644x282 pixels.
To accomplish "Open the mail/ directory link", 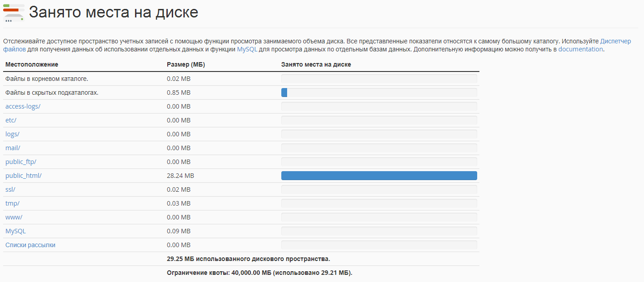I will click(x=13, y=148).
